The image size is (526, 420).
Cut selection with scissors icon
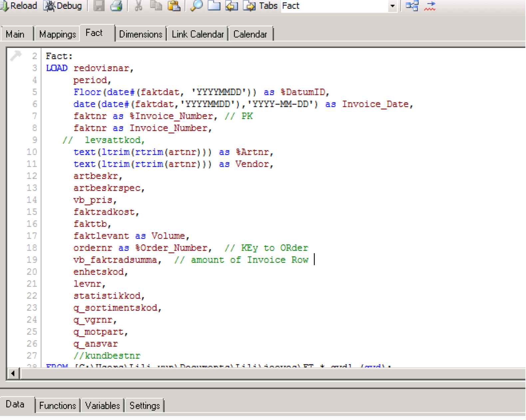[138, 6]
